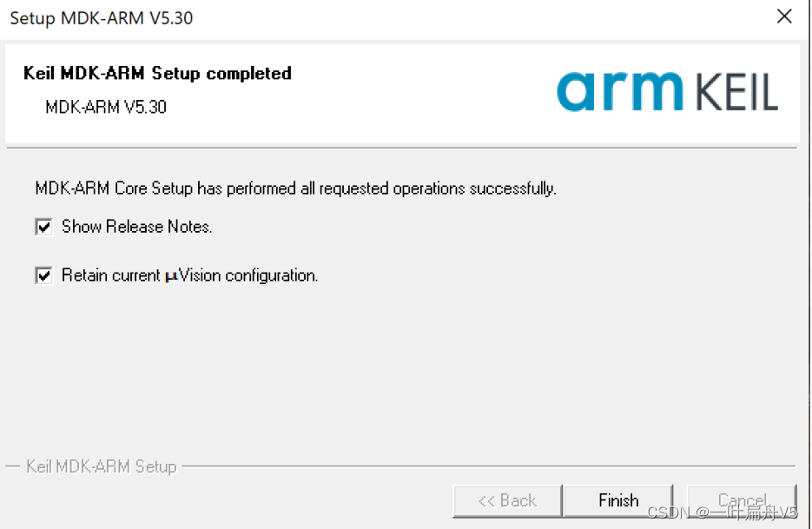Image resolution: width=812 pixels, height=529 pixels.
Task: Click the operations performed successfully message
Action: pos(295,188)
